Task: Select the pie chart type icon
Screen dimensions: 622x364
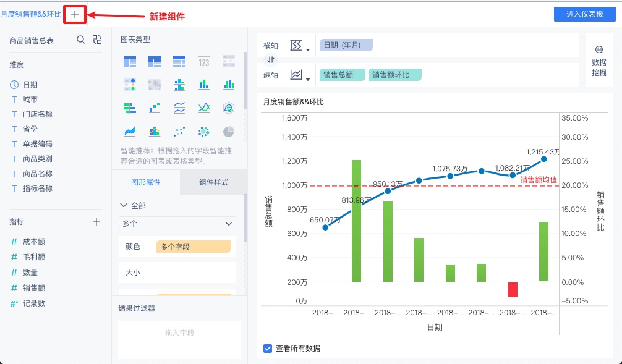Action: [228, 131]
